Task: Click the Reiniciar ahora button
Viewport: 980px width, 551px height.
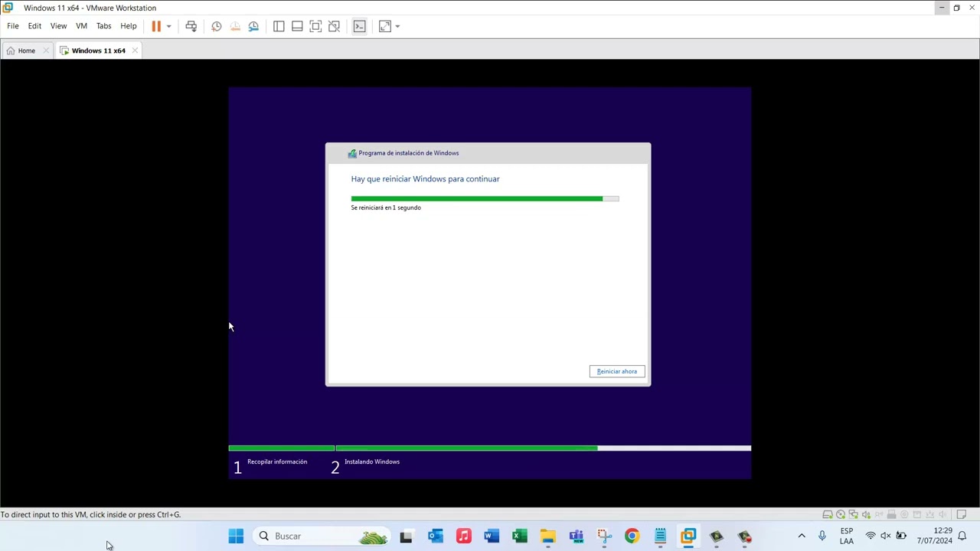Action: click(x=617, y=371)
